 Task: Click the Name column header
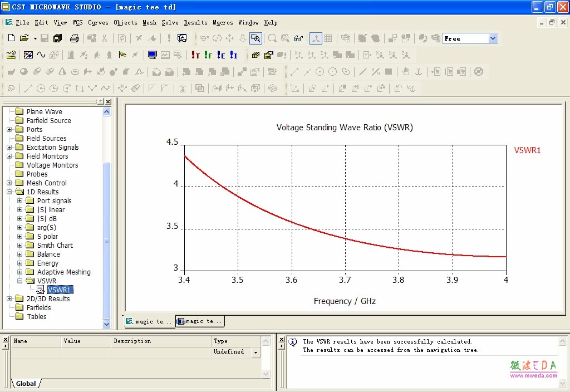click(36, 341)
